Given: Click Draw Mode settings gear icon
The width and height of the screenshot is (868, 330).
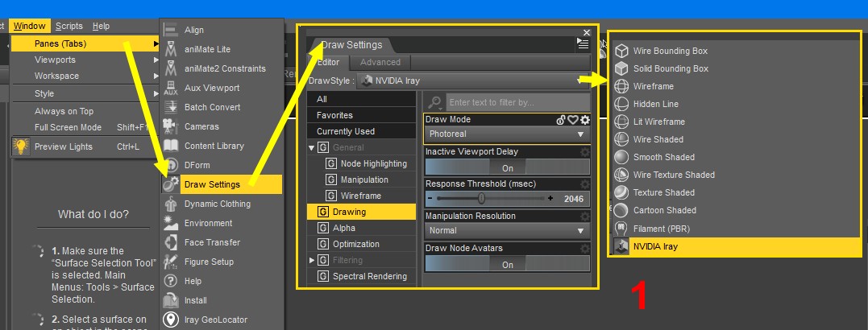Looking at the screenshot, I should coord(584,120).
